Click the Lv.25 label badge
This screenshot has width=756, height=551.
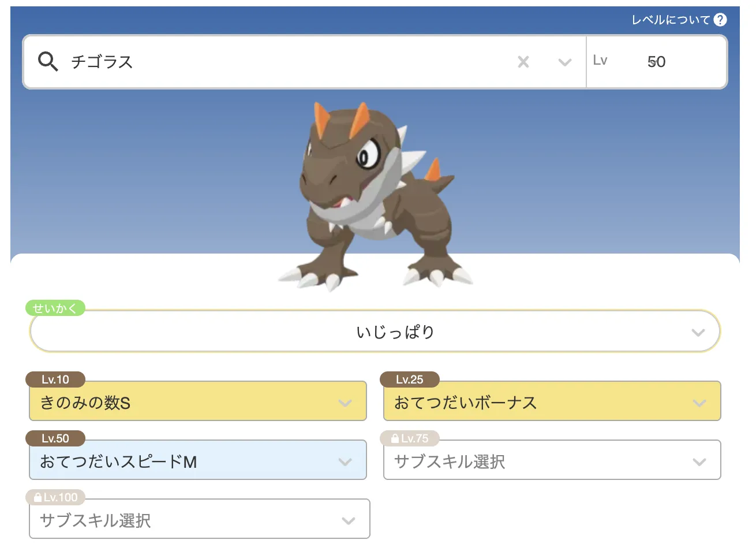click(x=410, y=379)
